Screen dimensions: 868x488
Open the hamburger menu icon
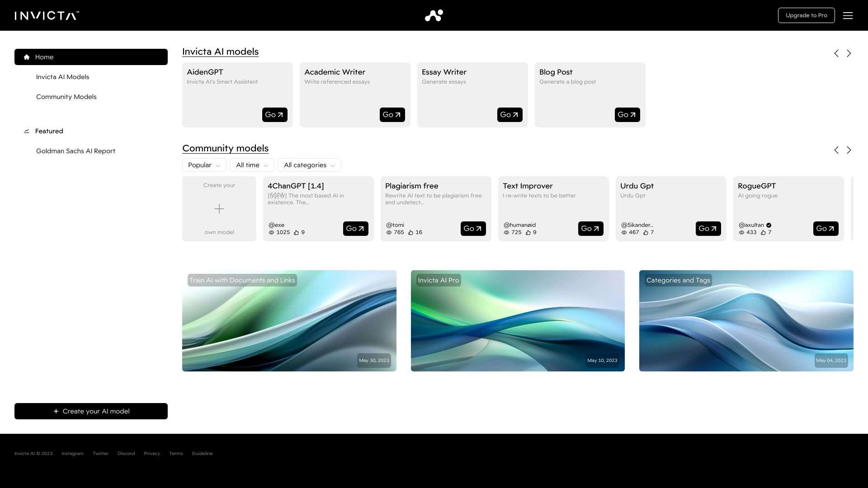click(x=848, y=15)
